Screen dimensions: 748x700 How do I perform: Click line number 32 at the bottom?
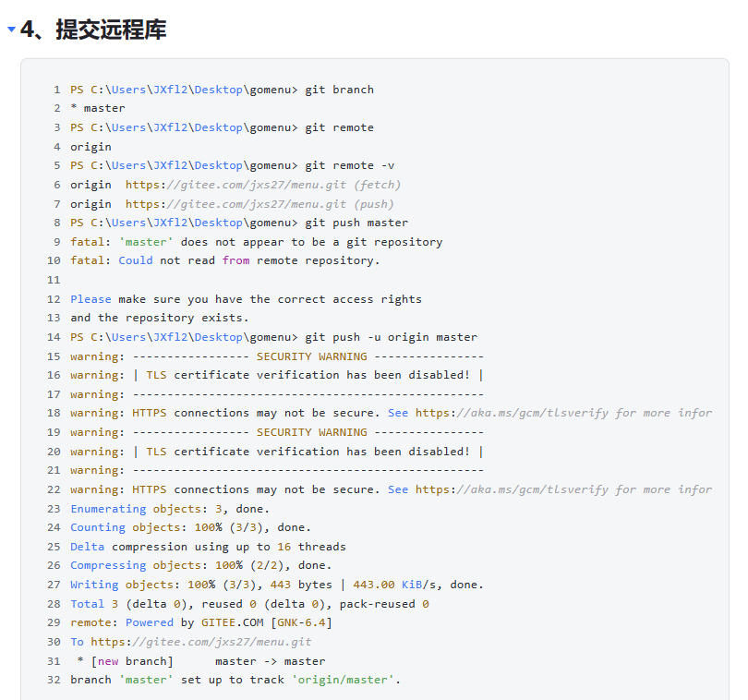pos(53,680)
